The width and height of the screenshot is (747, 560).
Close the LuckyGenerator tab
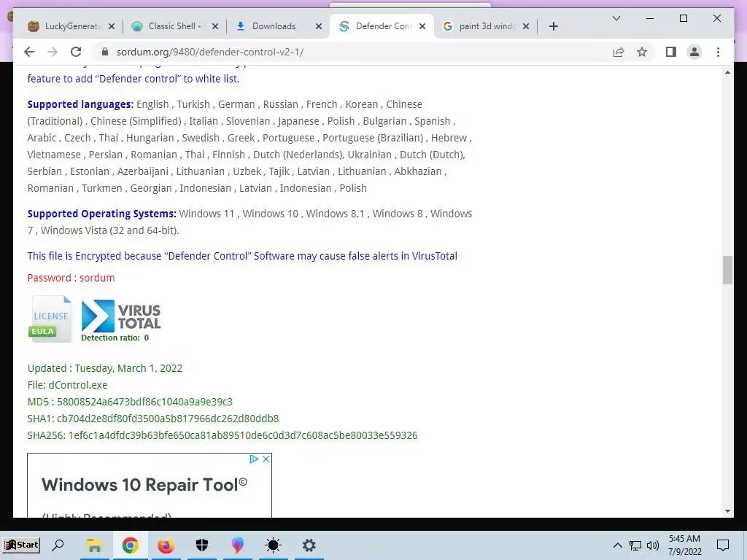pyautogui.click(x=112, y=26)
